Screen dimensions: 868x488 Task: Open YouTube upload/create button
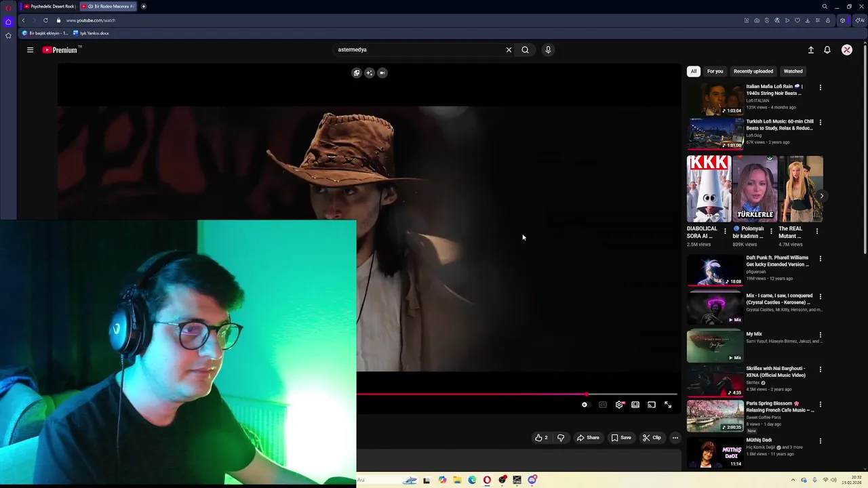(x=810, y=49)
